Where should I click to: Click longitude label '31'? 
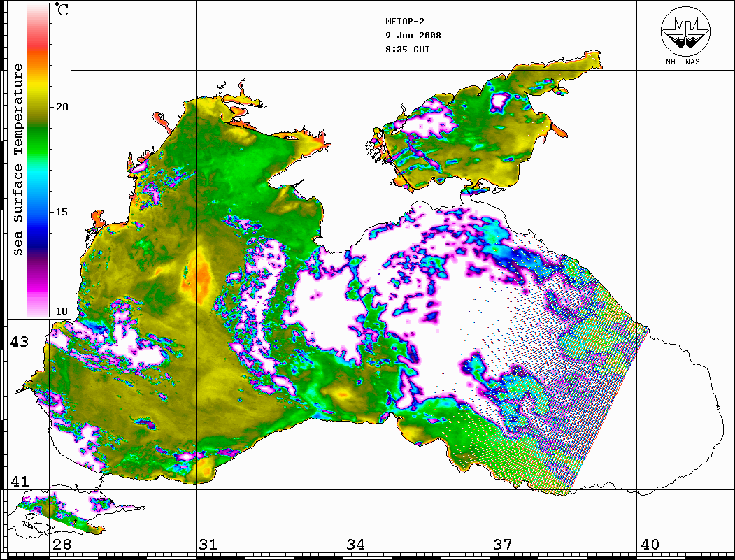(208, 545)
